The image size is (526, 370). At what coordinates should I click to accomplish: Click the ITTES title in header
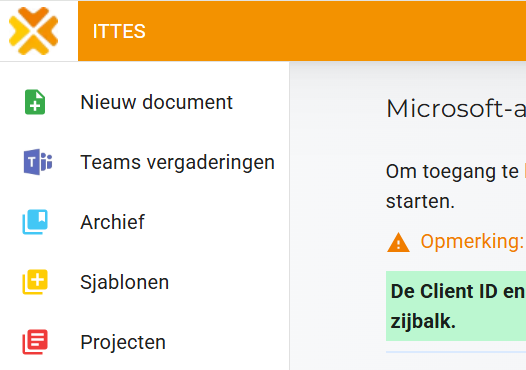pos(119,32)
